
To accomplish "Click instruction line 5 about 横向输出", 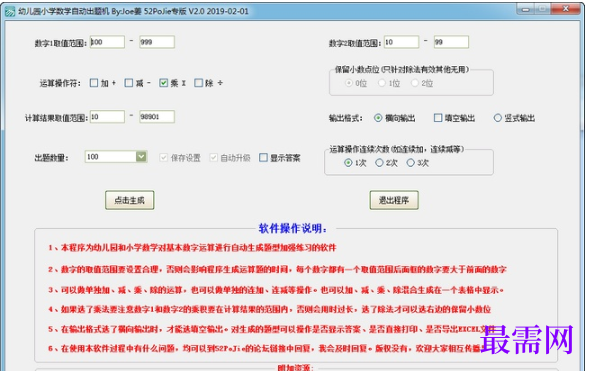I will pos(271,329).
